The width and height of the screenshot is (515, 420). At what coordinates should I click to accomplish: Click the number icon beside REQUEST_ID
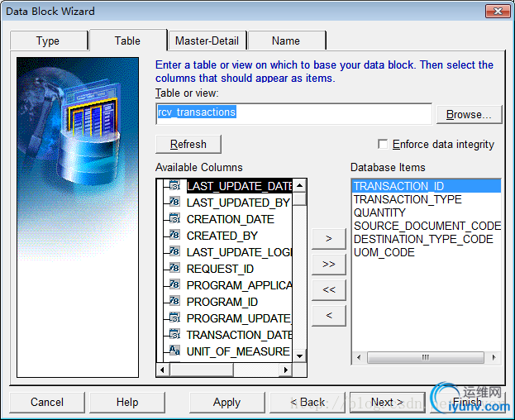[x=174, y=268]
